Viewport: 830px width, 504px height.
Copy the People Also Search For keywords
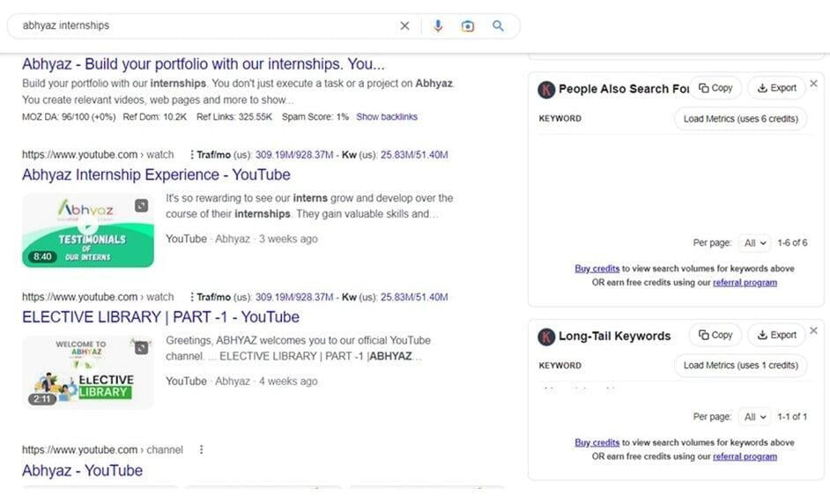point(715,88)
